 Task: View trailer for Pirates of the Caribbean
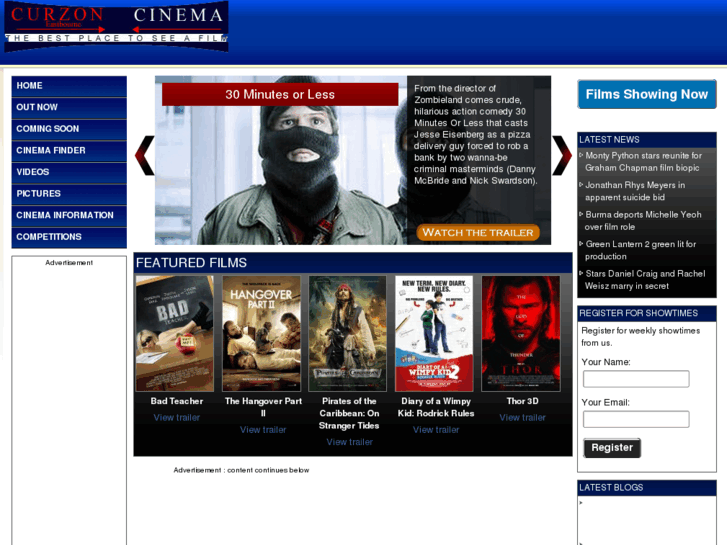click(350, 442)
